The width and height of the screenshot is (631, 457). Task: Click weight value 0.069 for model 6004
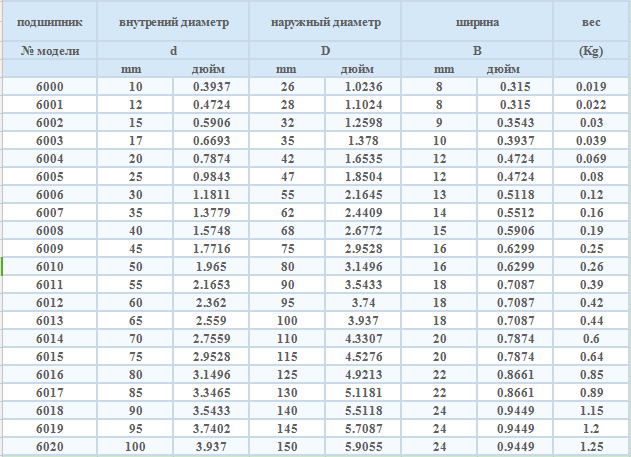591,159
